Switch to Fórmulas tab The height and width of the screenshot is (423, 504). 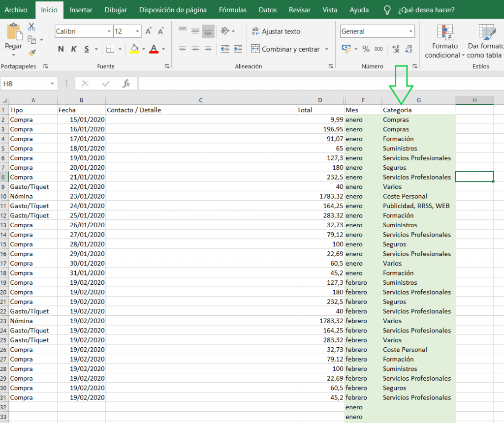click(x=233, y=10)
